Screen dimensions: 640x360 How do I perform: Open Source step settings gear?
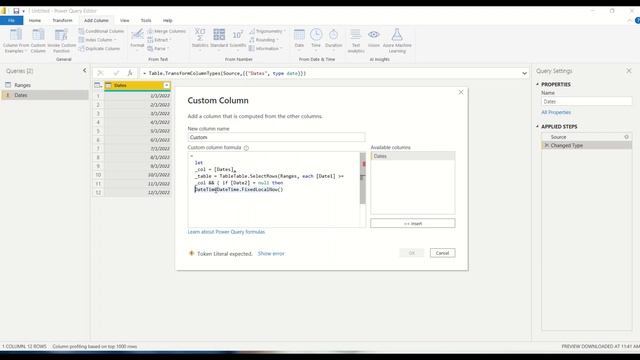pyautogui.click(x=627, y=137)
